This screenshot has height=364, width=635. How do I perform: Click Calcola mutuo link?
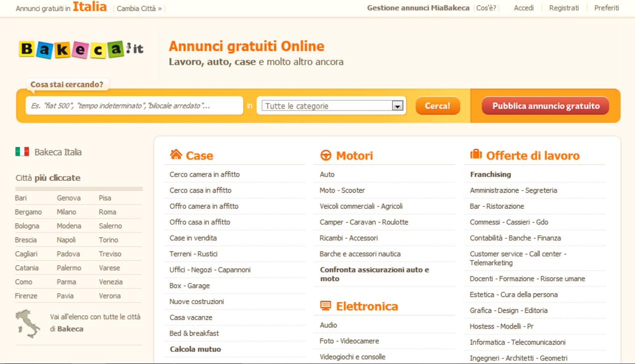[x=195, y=350]
